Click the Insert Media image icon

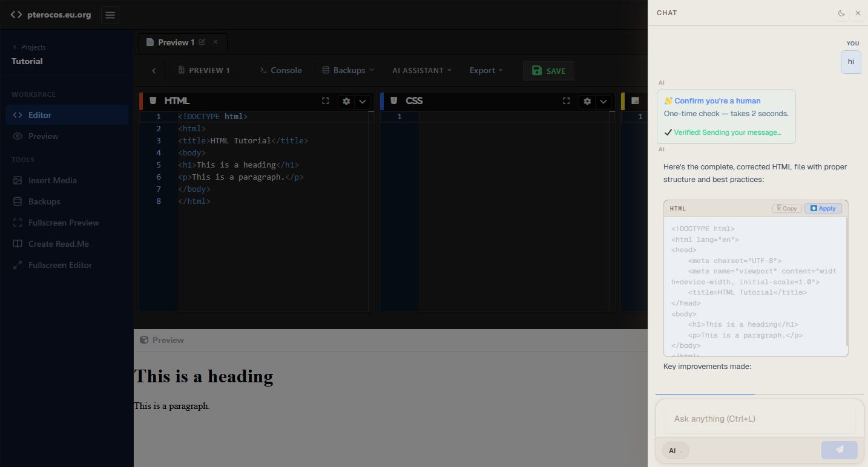coord(18,180)
